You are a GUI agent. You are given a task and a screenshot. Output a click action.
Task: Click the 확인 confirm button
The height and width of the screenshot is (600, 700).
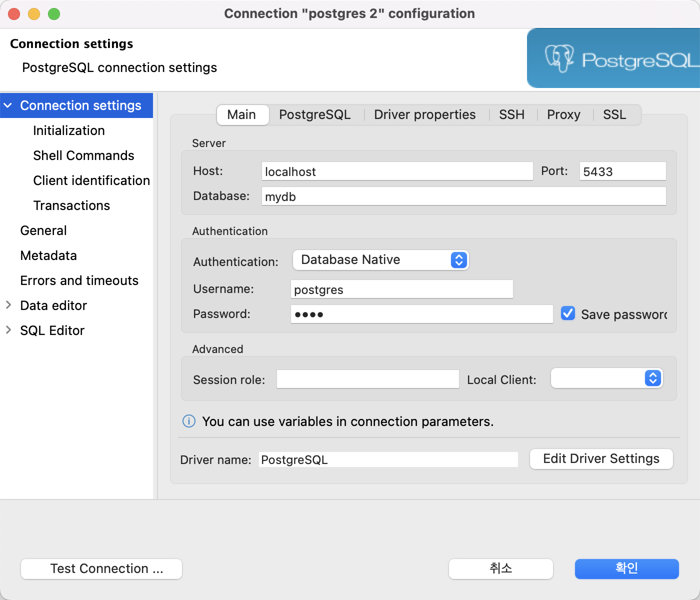tap(627, 569)
